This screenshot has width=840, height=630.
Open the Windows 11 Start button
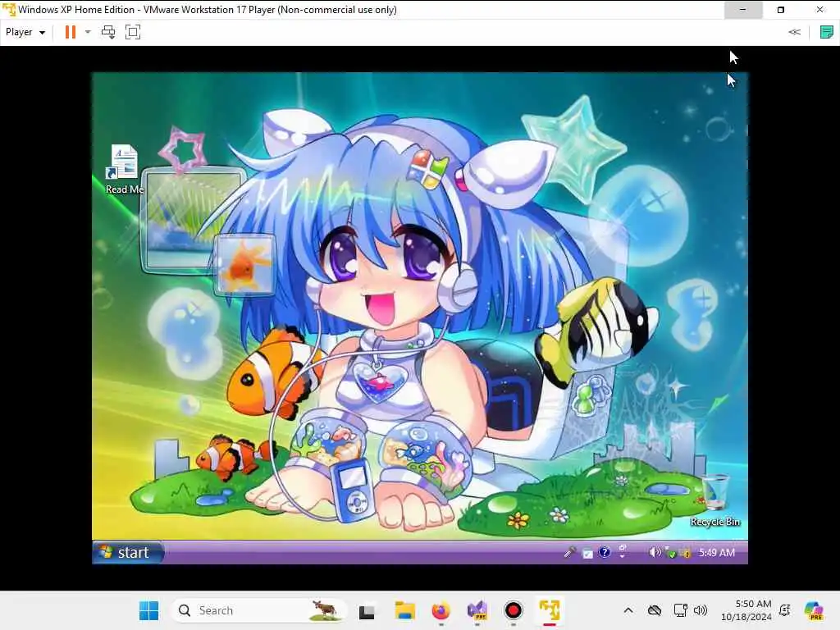[x=149, y=610]
